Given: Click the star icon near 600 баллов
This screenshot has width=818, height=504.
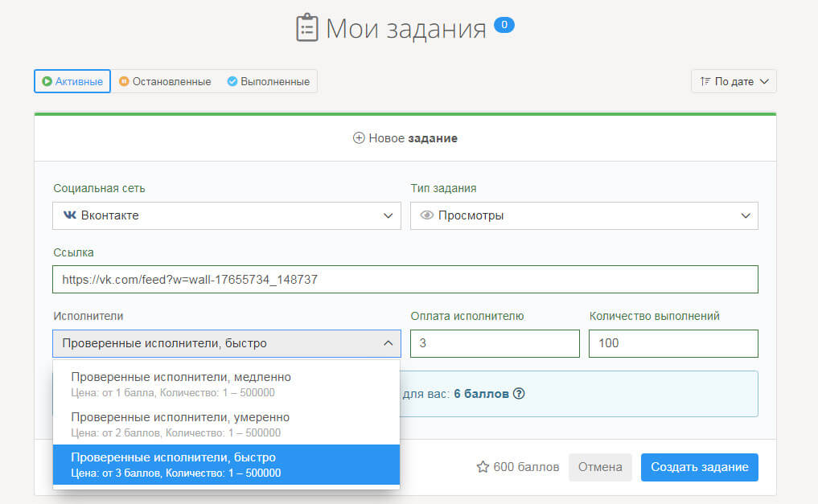Looking at the screenshot, I should click(x=483, y=467).
